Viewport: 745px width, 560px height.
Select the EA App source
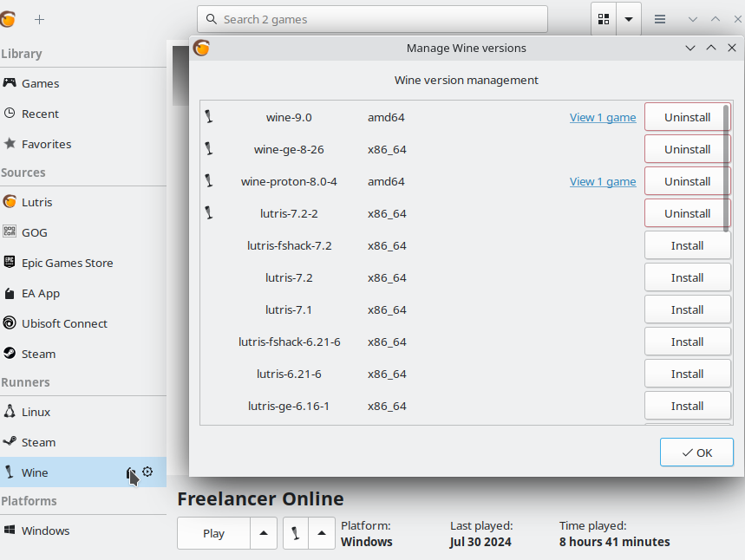83,294
